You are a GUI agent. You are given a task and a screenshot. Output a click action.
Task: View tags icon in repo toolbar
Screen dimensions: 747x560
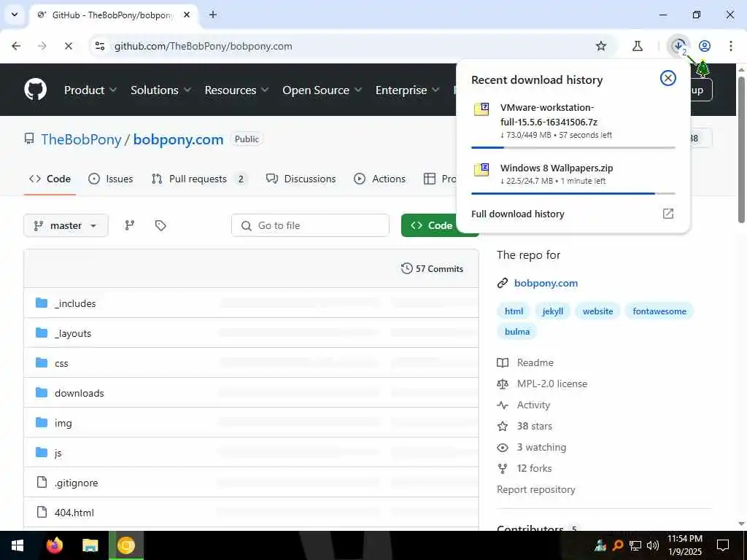click(160, 225)
